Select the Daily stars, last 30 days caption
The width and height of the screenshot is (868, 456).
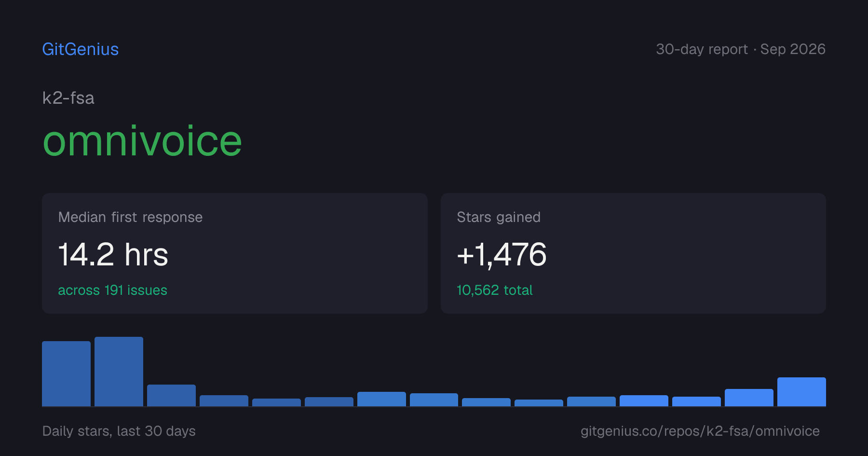pyautogui.click(x=119, y=431)
